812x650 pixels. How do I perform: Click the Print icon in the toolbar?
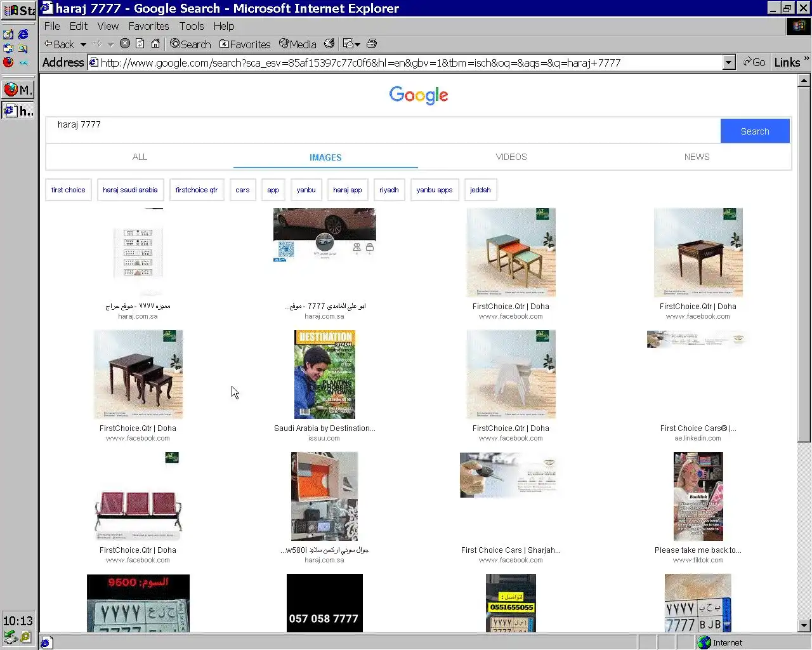point(372,43)
